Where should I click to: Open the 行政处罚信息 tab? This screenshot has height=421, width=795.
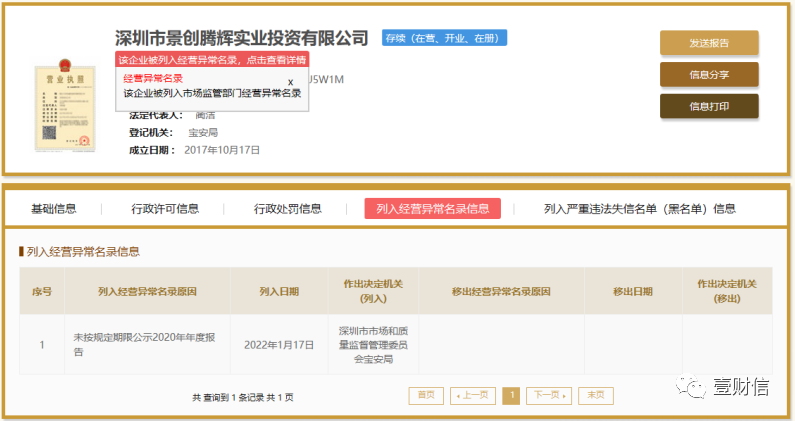287,208
